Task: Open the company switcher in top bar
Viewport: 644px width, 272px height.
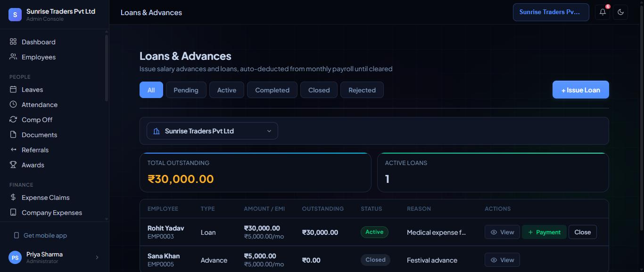Action: pyautogui.click(x=551, y=12)
